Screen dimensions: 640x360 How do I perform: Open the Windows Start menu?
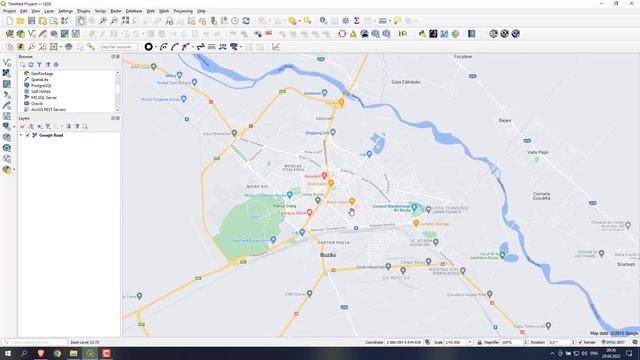8,353
